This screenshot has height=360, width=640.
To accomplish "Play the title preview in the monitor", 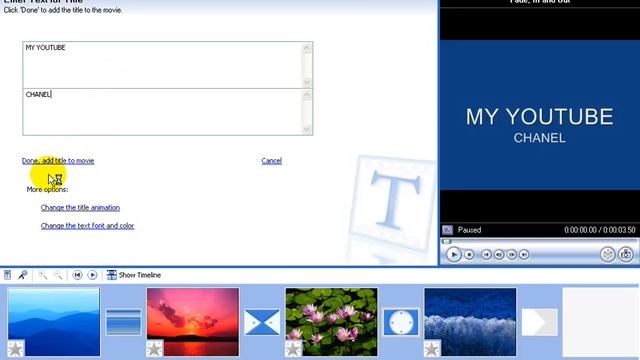I will tap(453, 255).
